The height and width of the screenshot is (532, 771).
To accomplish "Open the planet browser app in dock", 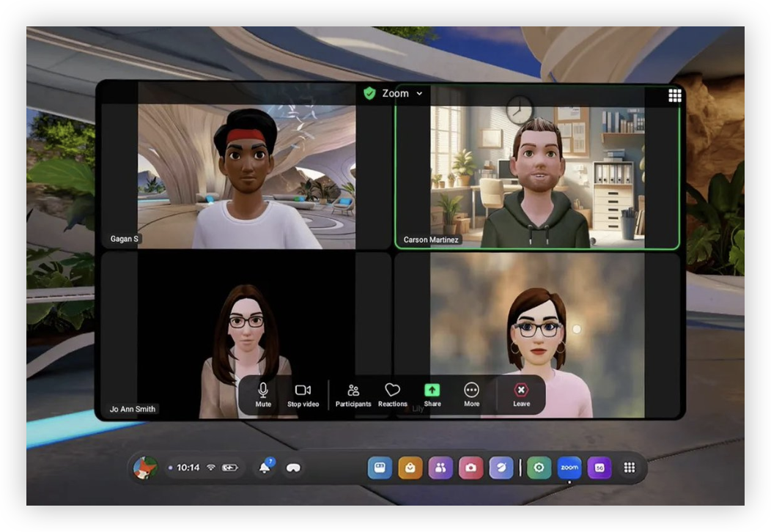I will pos(501,468).
